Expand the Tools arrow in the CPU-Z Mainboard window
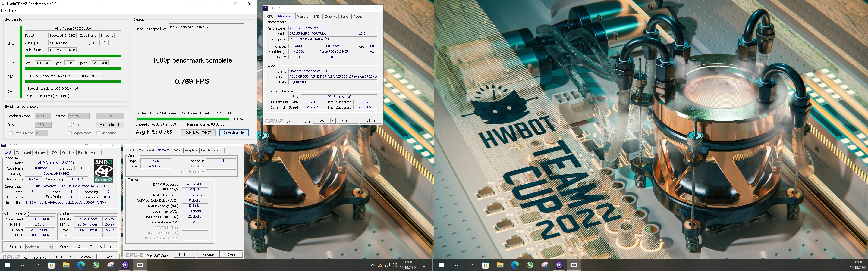 point(333,120)
